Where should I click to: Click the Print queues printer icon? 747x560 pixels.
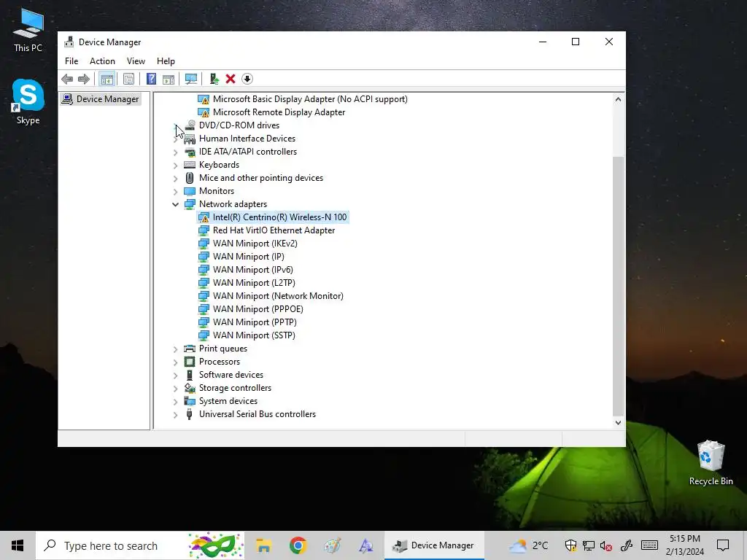click(190, 349)
